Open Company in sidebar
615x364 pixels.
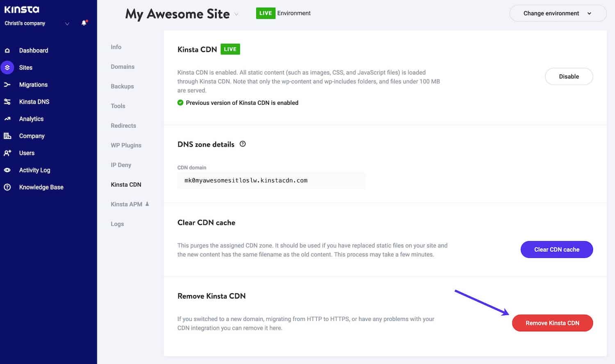(x=32, y=136)
